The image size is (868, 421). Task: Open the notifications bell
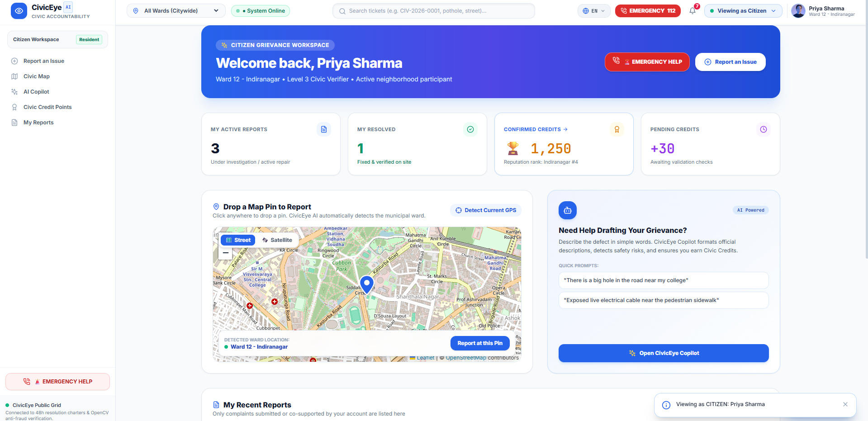tap(693, 11)
